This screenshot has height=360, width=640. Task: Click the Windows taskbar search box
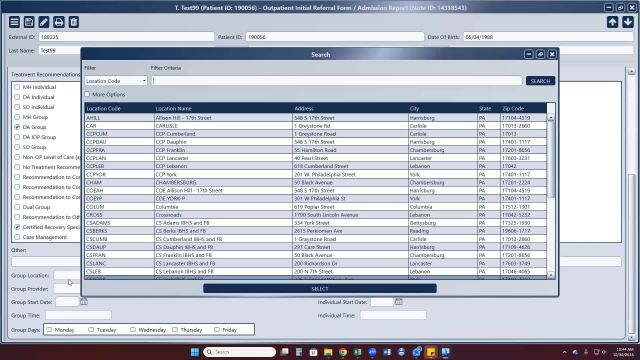240,352
